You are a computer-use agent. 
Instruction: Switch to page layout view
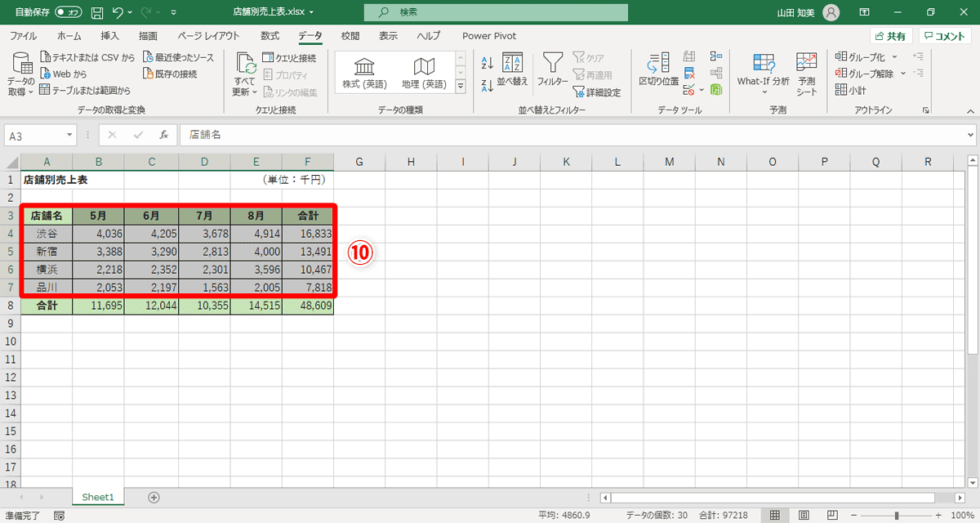click(803, 515)
